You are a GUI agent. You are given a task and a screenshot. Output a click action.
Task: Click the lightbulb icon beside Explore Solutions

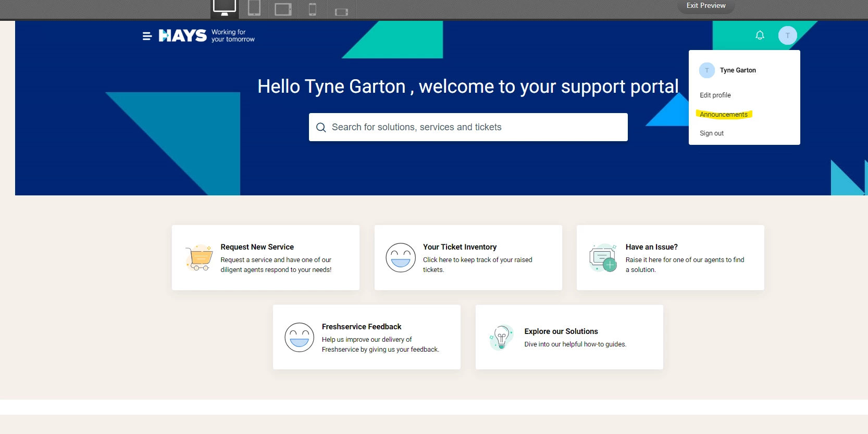click(501, 338)
